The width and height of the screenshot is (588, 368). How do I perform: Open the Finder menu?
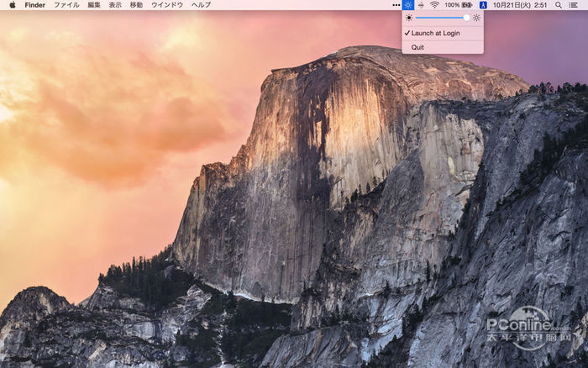coord(35,5)
